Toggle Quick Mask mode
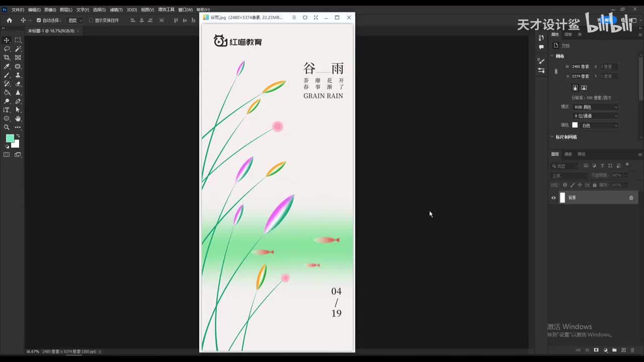 tap(7, 155)
